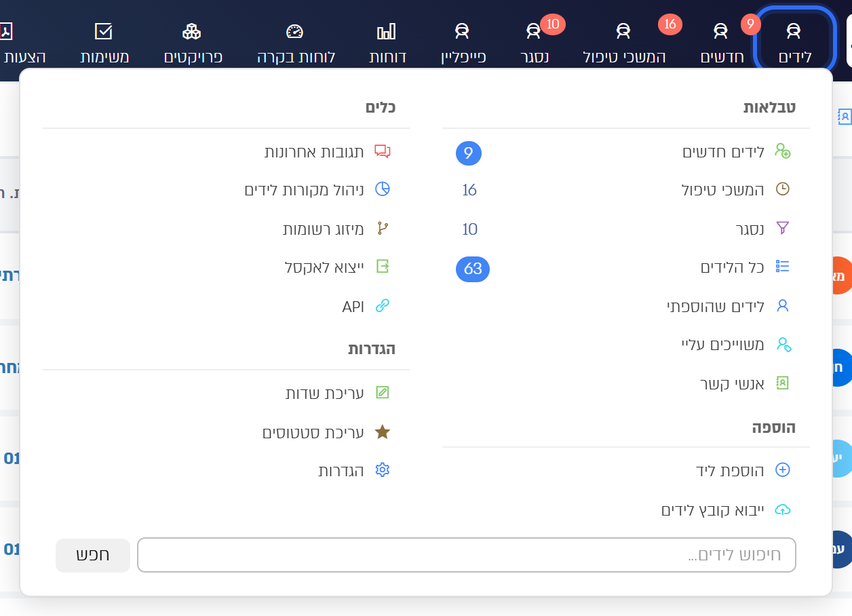Click the חפש search button
The width and height of the screenshot is (852, 616).
[93, 556]
